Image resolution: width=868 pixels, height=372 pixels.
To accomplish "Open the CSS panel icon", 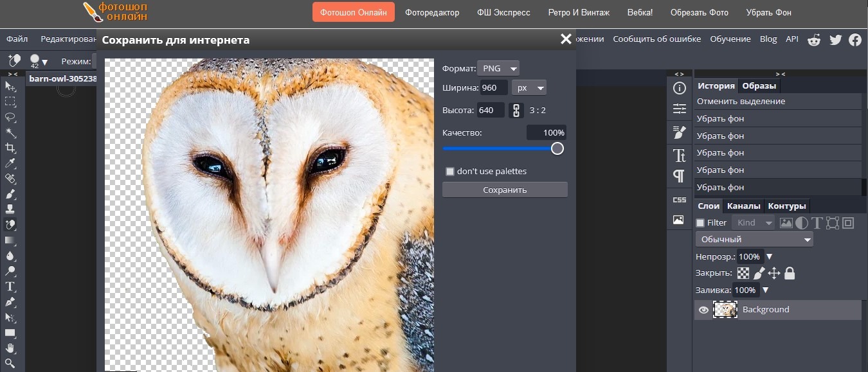I will 679,200.
